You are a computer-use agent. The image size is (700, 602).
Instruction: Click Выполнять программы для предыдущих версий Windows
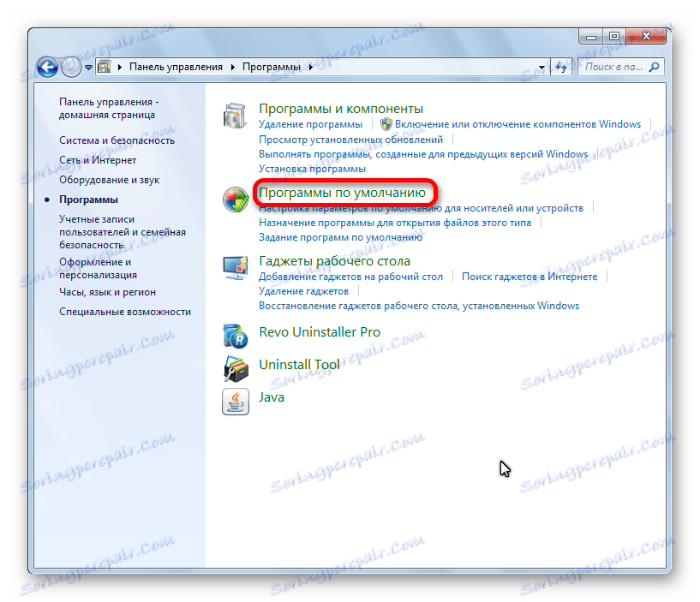coord(423,154)
